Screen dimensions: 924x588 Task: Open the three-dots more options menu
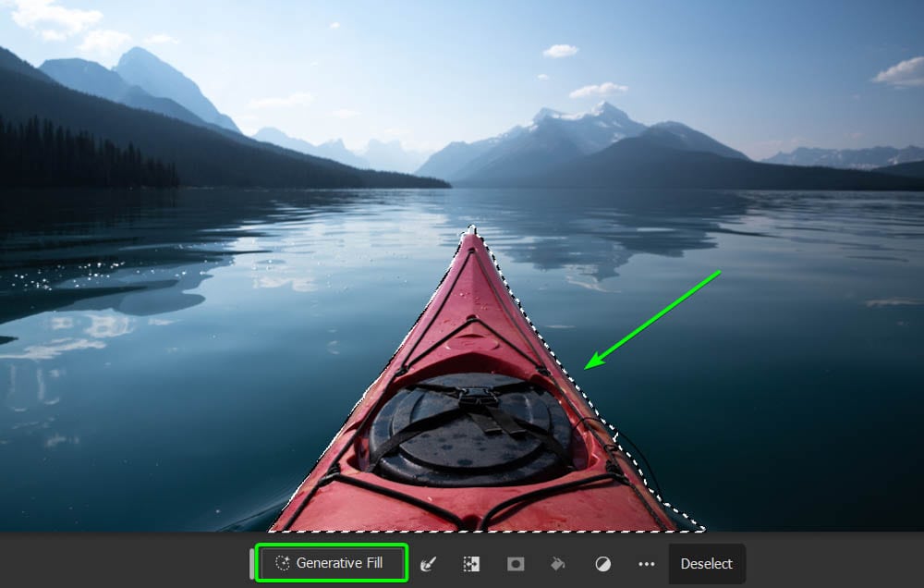[x=647, y=564]
